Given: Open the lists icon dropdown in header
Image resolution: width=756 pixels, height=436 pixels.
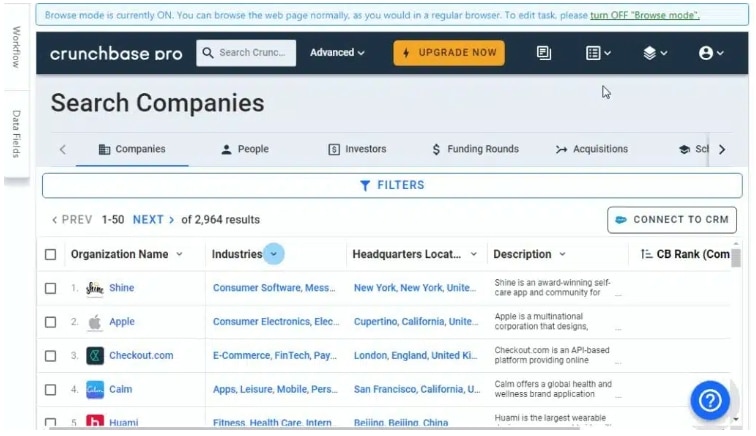Looking at the screenshot, I should tap(598, 53).
